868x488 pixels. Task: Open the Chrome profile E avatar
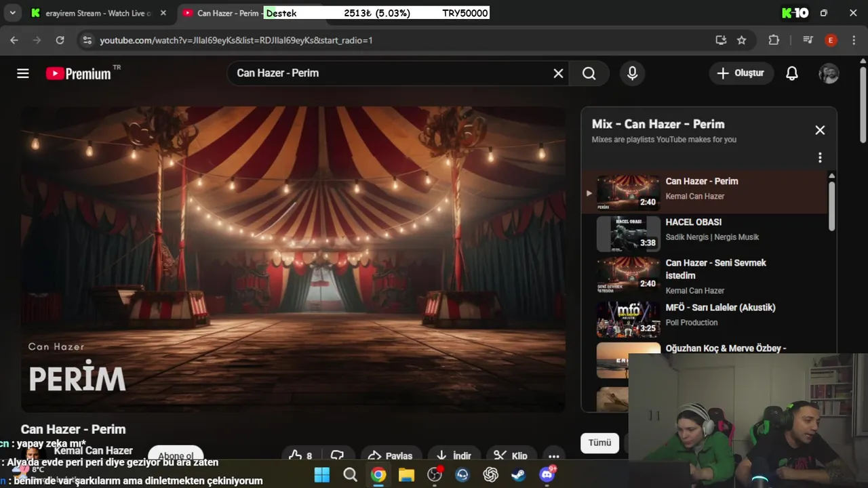click(x=831, y=40)
